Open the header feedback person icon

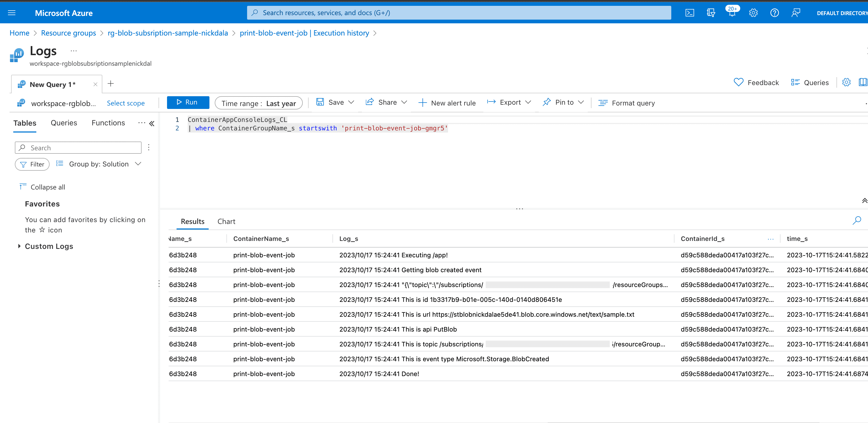796,13
